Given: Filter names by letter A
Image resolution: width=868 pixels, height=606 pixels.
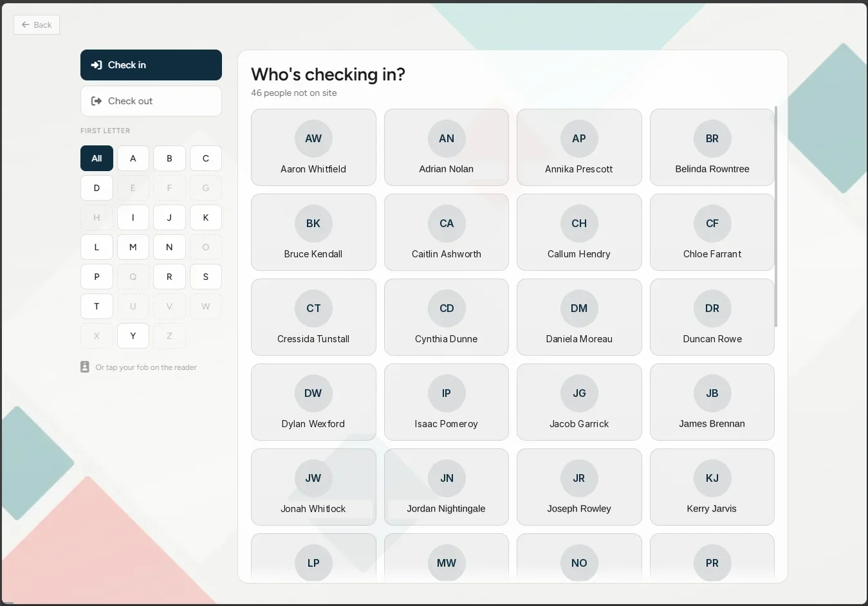Looking at the screenshot, I should pyautogui.click(x=133, y=158).
